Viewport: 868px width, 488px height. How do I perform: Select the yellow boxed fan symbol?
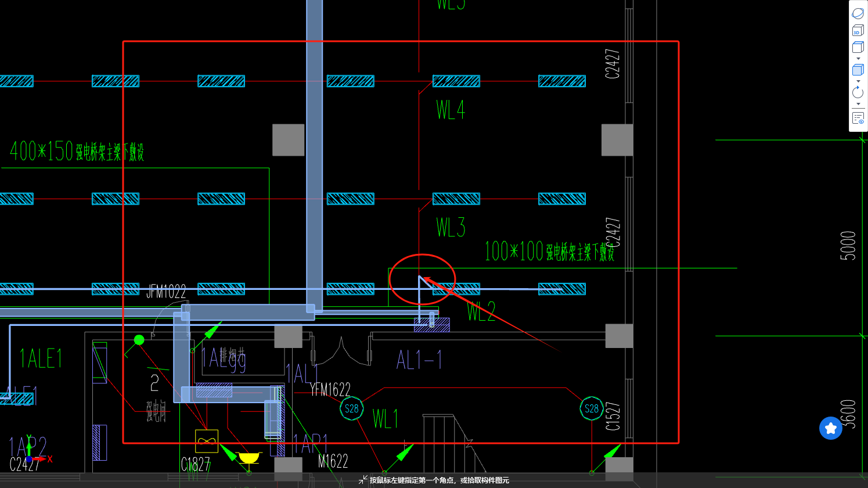click(x=206, y=441)
